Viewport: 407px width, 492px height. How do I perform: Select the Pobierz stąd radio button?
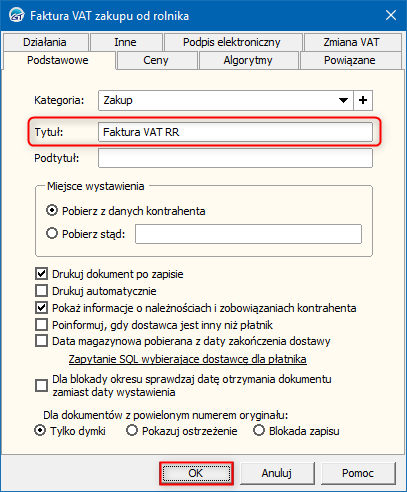52,233
